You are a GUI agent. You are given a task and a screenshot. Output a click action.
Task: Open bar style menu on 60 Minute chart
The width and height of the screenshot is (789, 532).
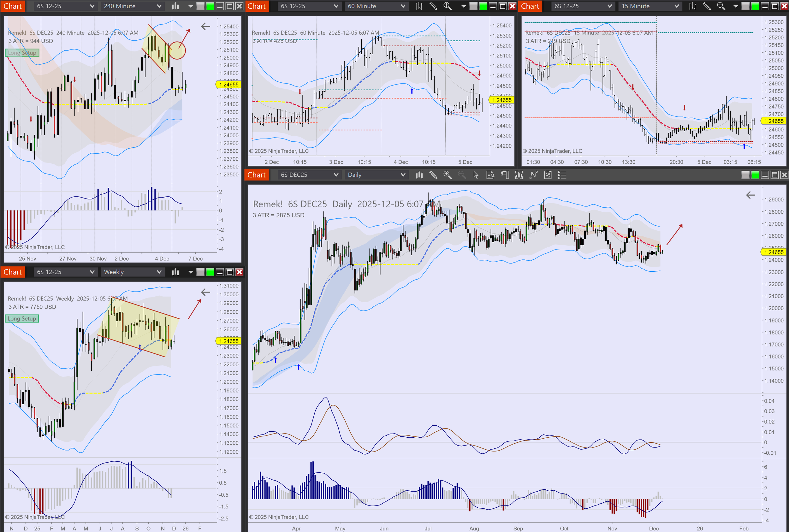point(419,6)
